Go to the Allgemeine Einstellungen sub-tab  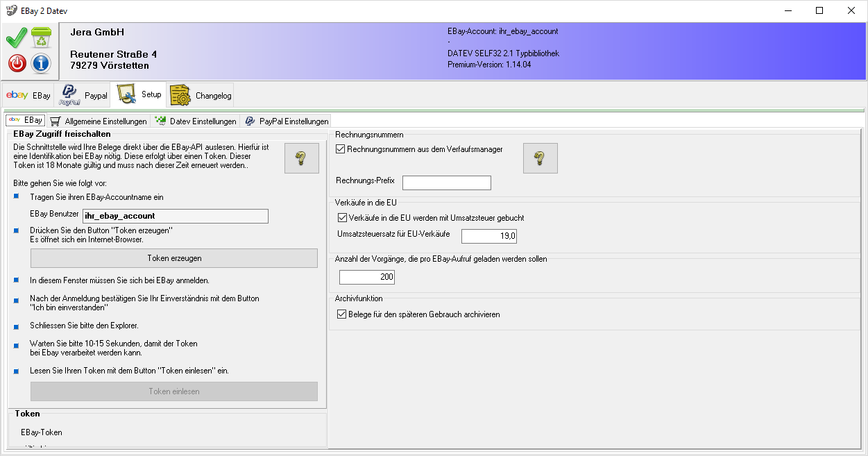pos(99,121)
